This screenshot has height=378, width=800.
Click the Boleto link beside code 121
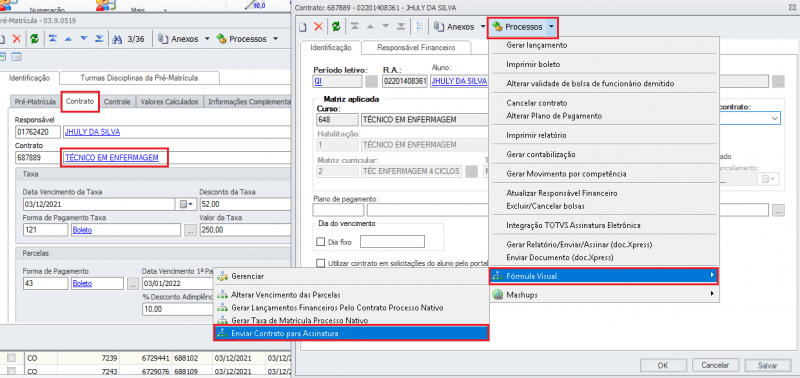pyautogui.click(x=82, y=230)
